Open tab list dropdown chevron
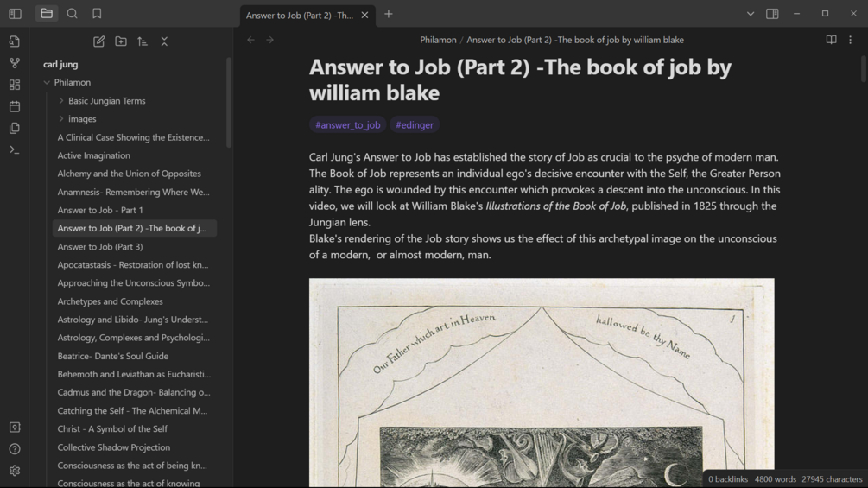Image resolution: width=868 pixels, height=488 pixels. coord(750,14)
